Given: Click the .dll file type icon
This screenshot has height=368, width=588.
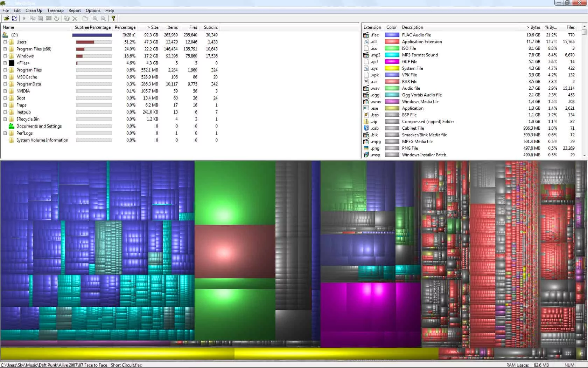Looking at the screenshot, I should (366, 42).
